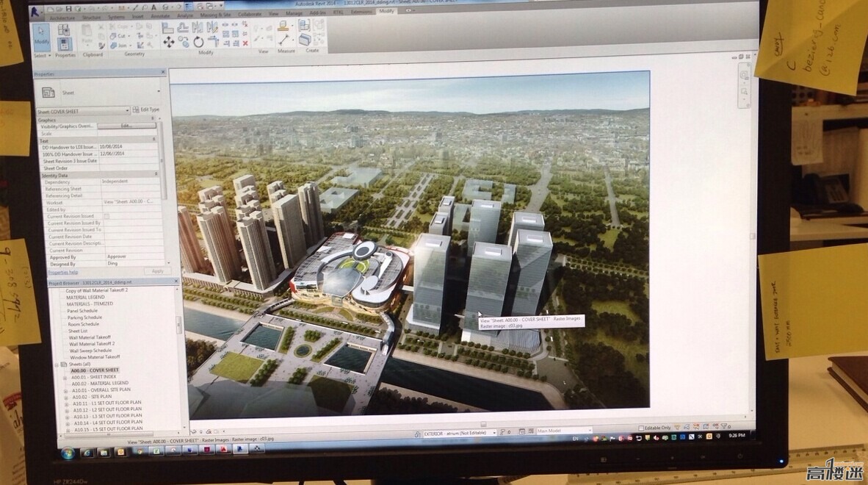The width and height of the screenshot is (868, 485).
Task: Open the Properties help link
Action: [62, 273]
